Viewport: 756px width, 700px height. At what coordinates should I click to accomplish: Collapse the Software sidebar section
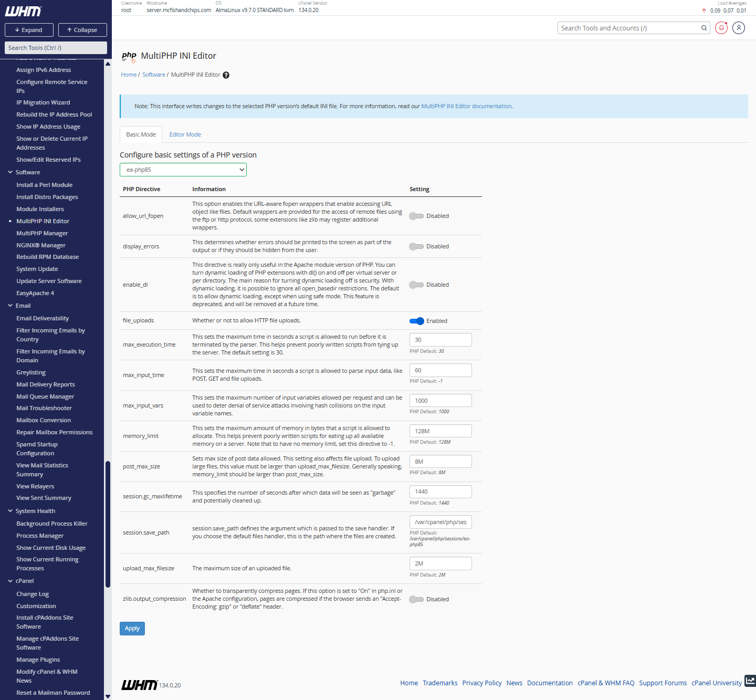coord(10,172)
